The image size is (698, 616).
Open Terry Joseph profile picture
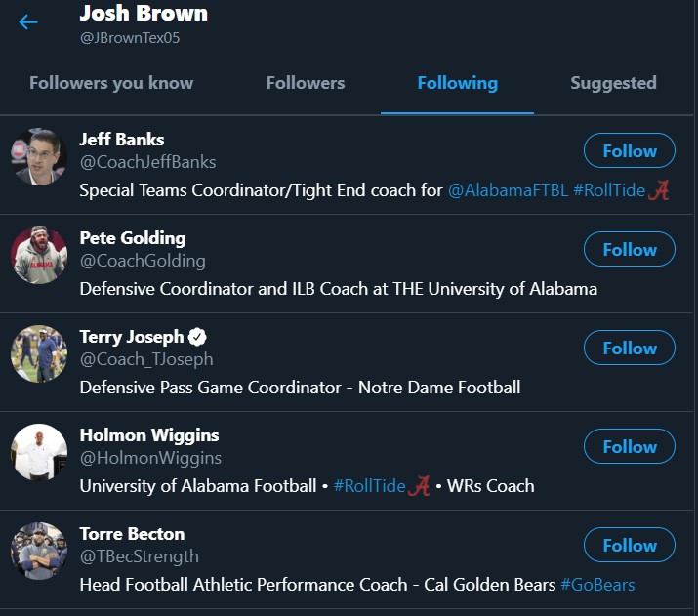coord(39,354)
